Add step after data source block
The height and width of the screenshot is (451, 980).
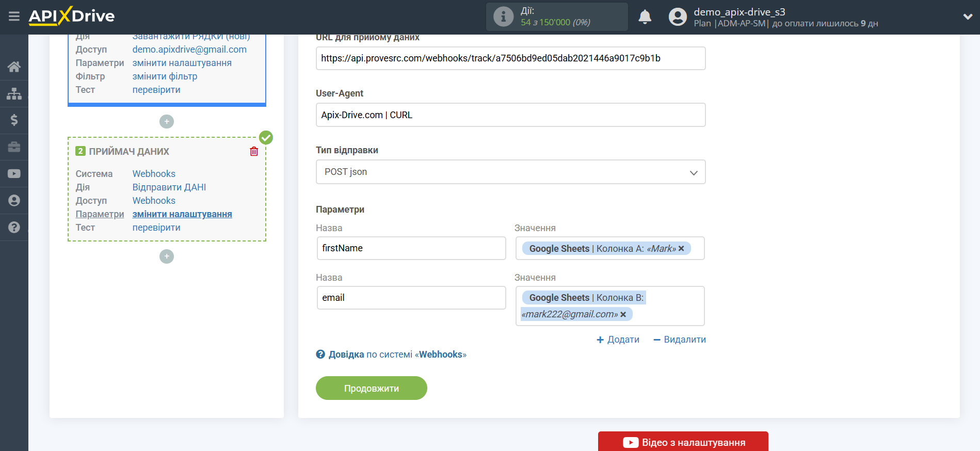[167, 122]
